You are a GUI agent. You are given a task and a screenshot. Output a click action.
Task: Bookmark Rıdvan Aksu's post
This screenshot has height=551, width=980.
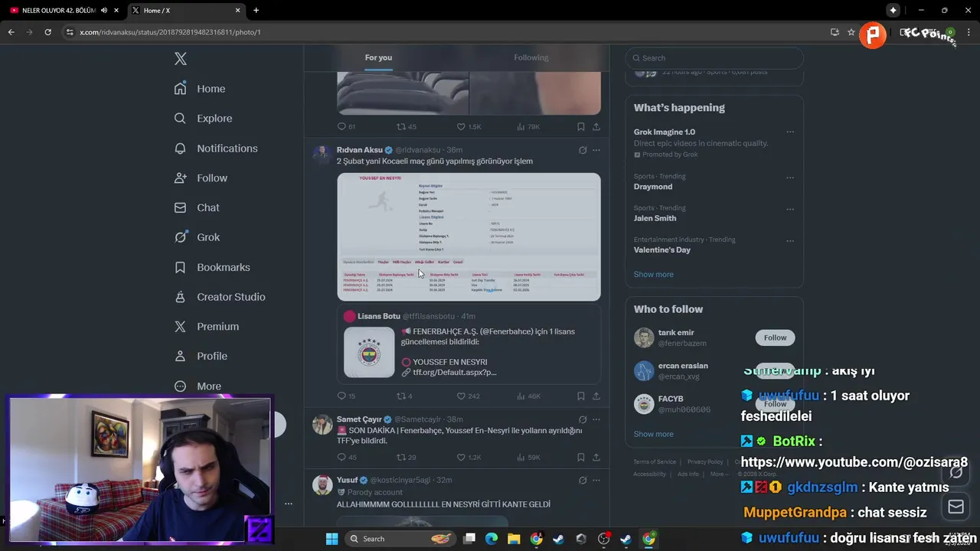point(581,396)
